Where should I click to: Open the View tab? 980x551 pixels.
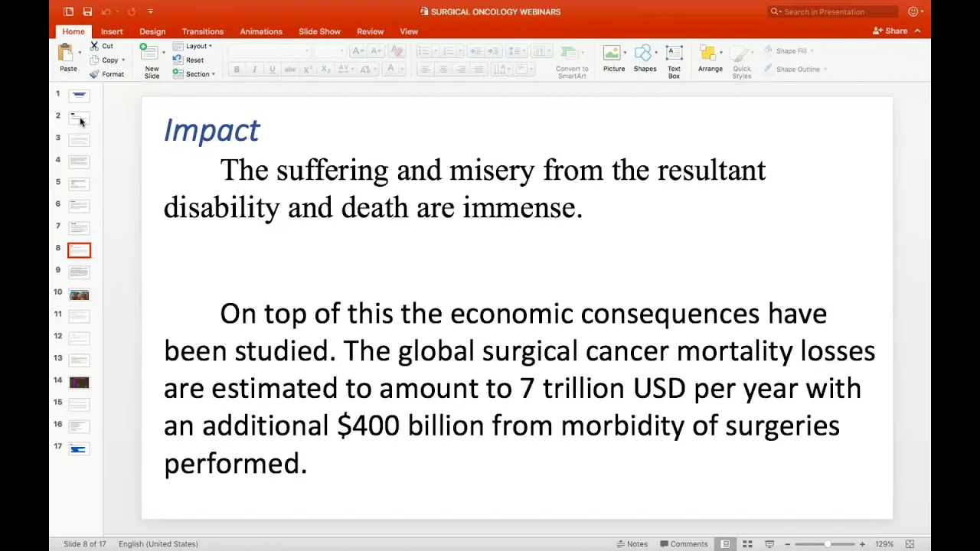409,31
